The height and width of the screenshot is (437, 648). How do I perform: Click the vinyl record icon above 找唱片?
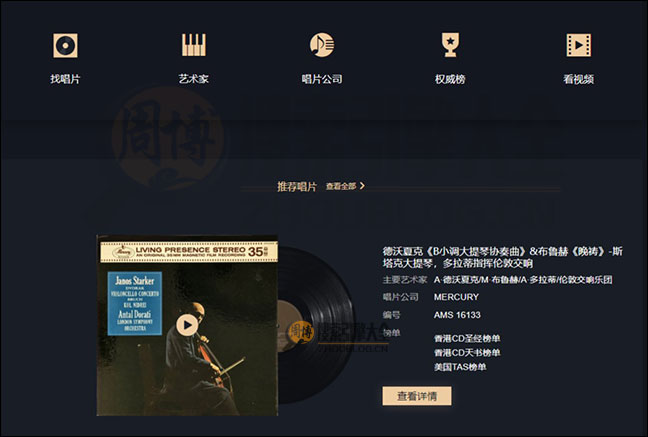coord(65,45)
